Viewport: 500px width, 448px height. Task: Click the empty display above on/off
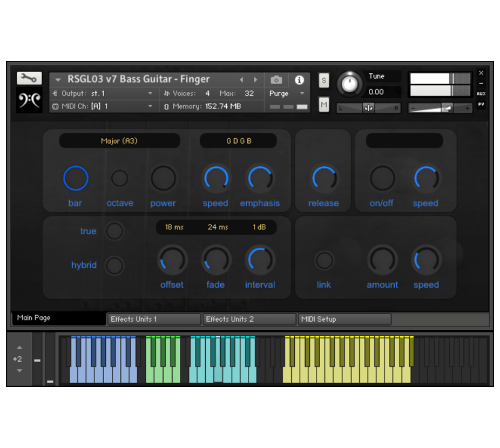pos(404,141)
